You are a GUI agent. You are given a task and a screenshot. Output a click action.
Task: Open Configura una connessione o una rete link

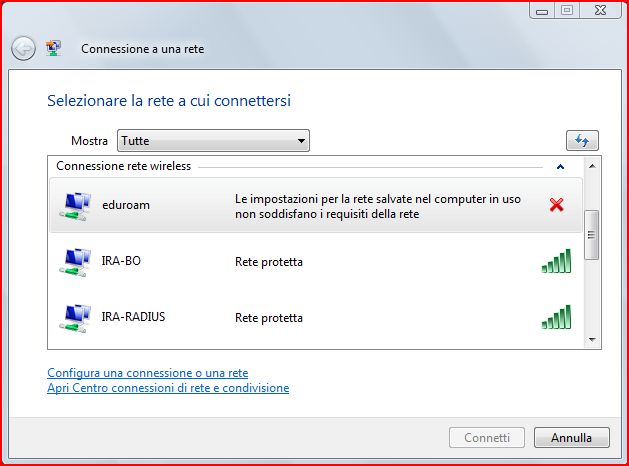[x=147, y=373]
